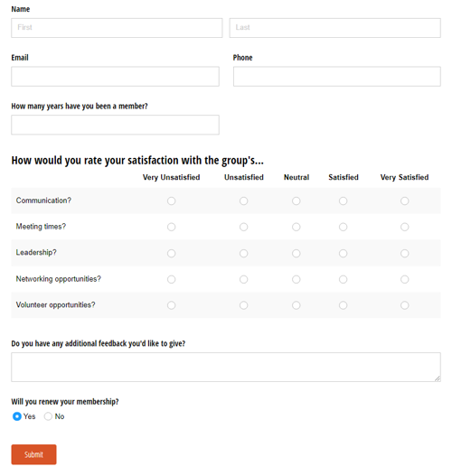Choose Satisfied for Networking opportunities

(x=343, y=279)
